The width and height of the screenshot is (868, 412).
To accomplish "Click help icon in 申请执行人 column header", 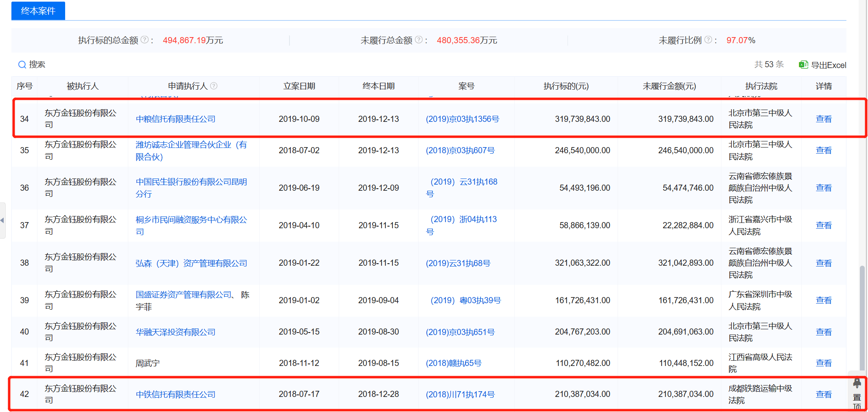I will click(214, 86).
